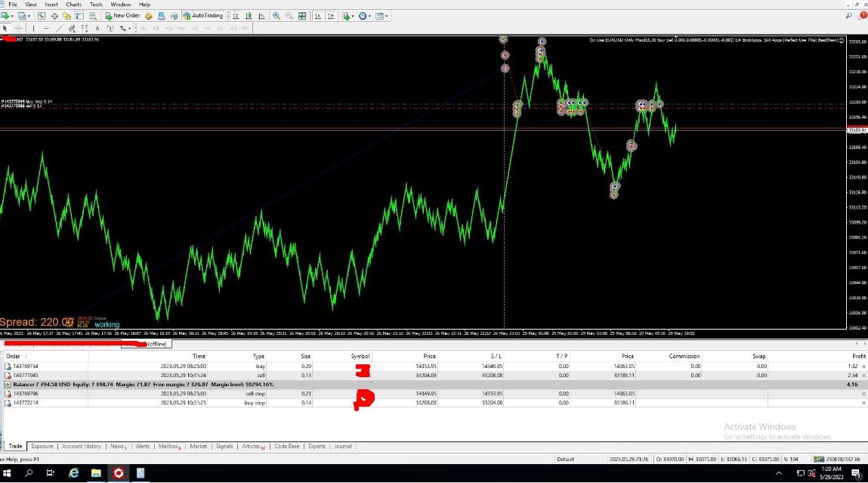This screenshot has width=868, height=483.
Task: Open the Code Base tab
Action: tap(287, 447)
